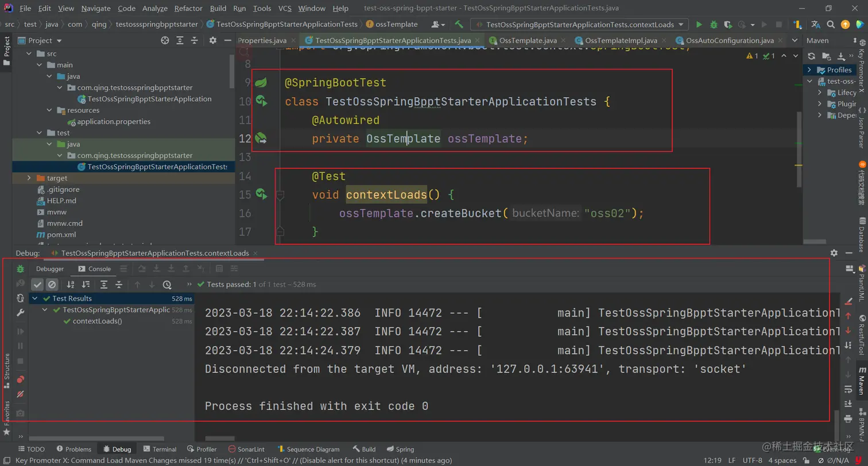
Task: Switch to the Debugger tab
Action: coord(50,269)
